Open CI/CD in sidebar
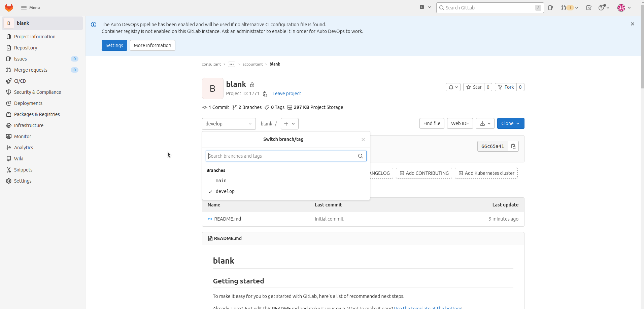 (x=42, y=81)
